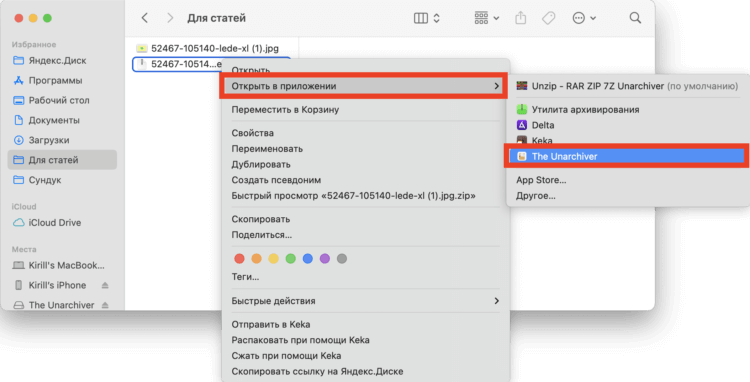Eject The Unarchiver volume in sidebar

click(x=105, y=305)
